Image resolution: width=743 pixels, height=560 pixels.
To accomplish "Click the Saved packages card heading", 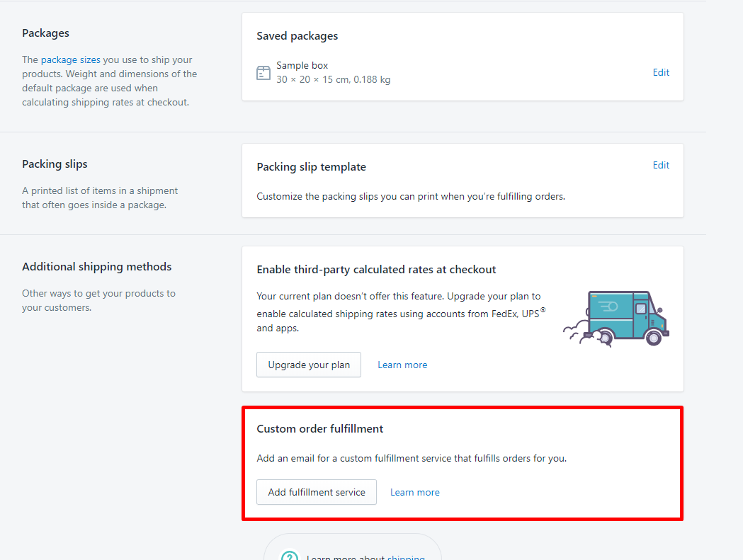I will (x=297, y=36).
